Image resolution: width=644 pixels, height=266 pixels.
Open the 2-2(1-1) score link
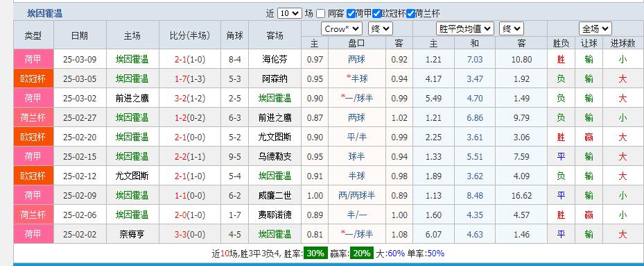click(x=190, y=156)
